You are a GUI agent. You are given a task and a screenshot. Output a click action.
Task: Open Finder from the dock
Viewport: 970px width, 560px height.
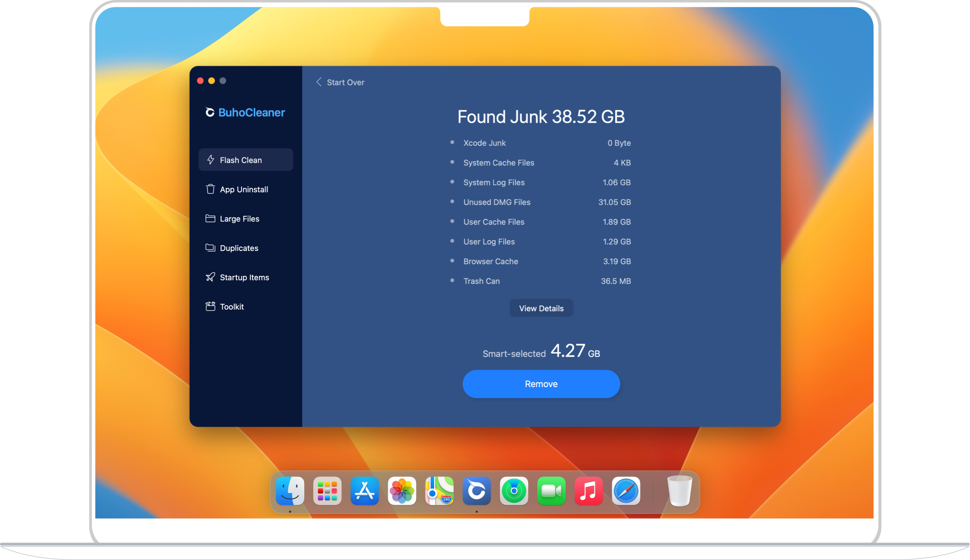coord(290,491)
